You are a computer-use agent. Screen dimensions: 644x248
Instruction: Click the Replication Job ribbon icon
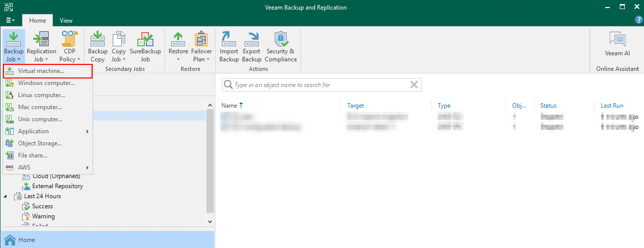point(41,40)
